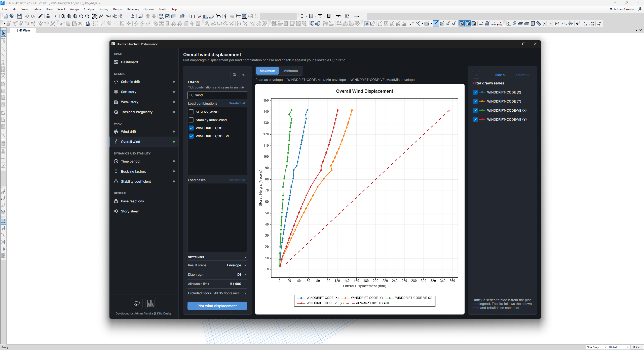
Task: Tick the SLSENV_WIND combination checkbox
Action: 191,112
